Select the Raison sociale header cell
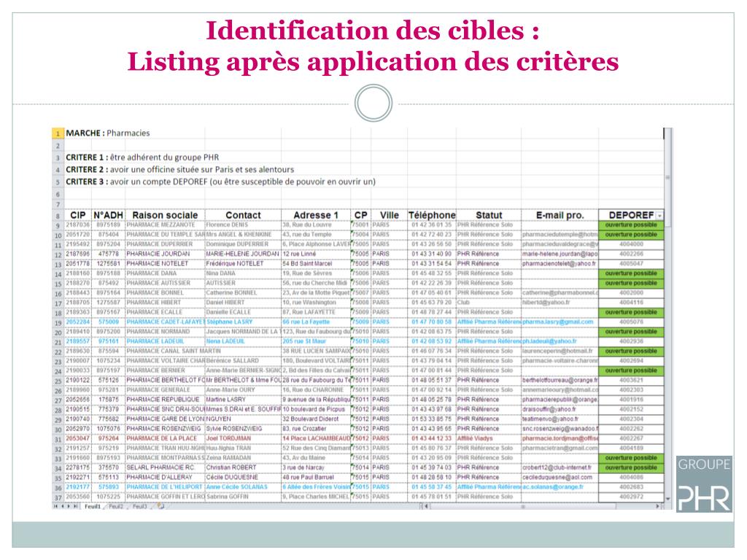Viewport: 747px width, 560px height. [x=165, y=215]
